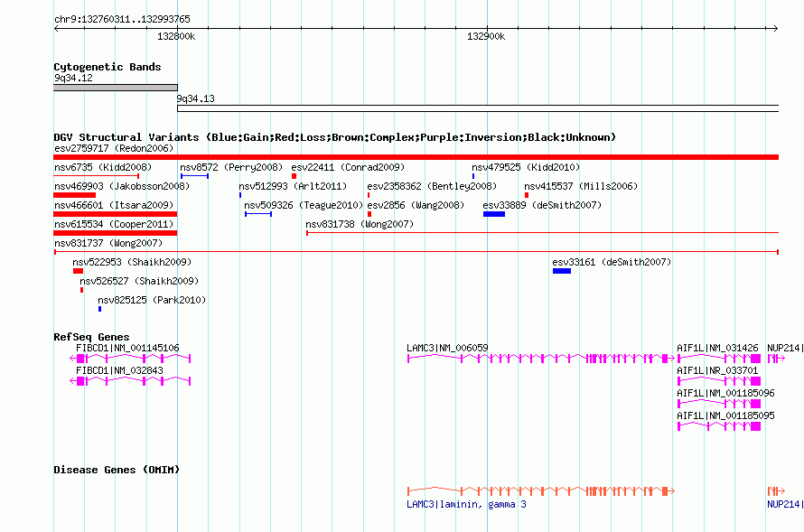804x532 pixels.
Task: Open AIF1L|NM_001185095 gene label
Action: (x=725, y=415)
